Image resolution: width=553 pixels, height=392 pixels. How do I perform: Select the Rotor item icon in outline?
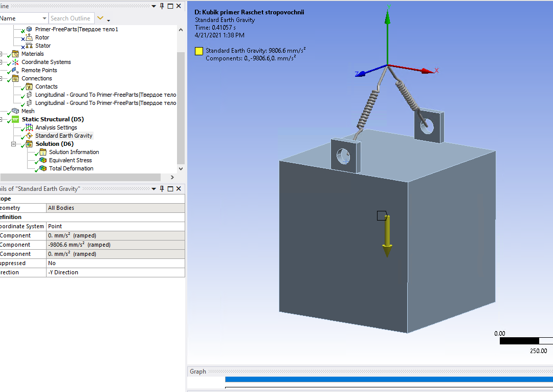29,37
